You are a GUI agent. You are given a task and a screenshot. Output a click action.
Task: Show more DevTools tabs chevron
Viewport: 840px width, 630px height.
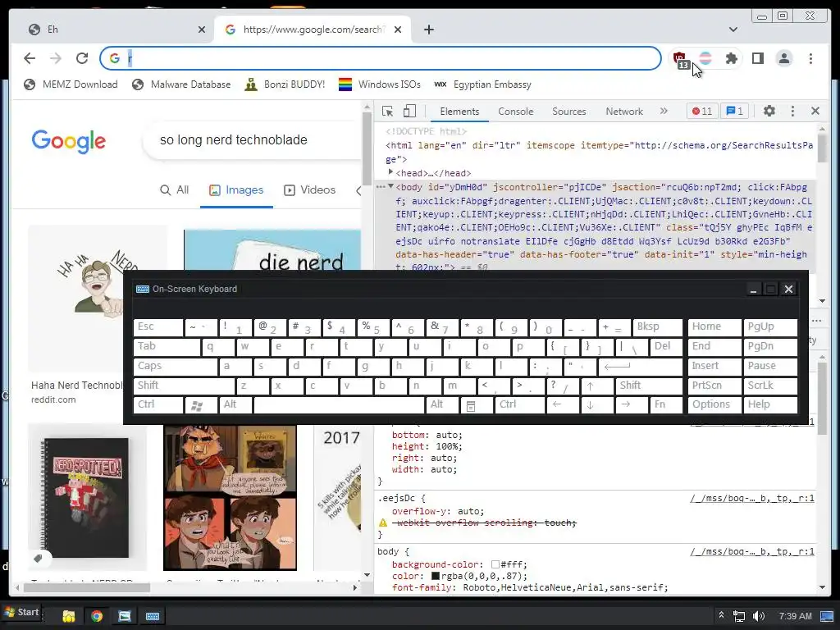[x=664, y=111]
